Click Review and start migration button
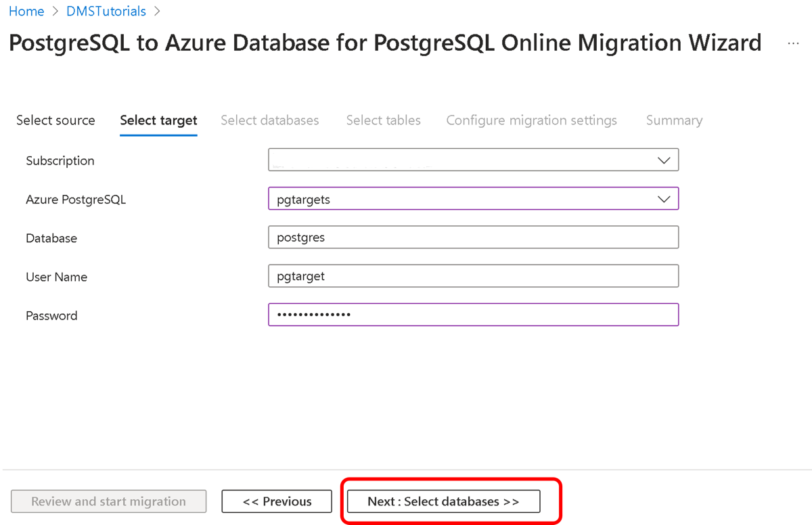The width and height of the screenshot is (812, 525). (x=108, y=501)
